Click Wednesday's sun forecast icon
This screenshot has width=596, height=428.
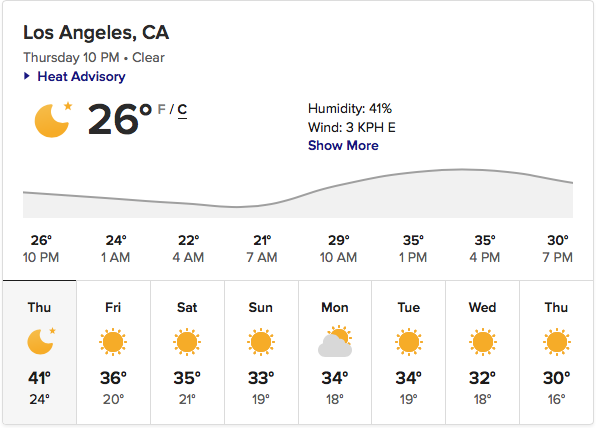[482, 342]
